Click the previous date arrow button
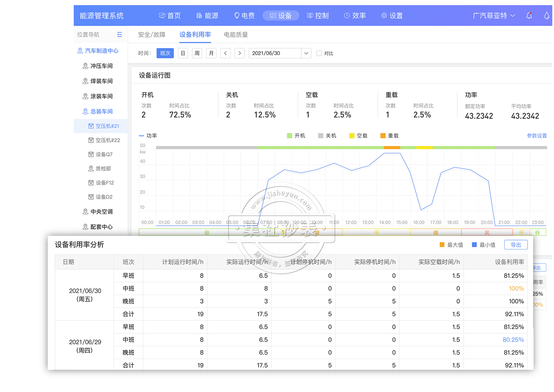The width and height of the screenshot is (554, 392). click(225, 53)
